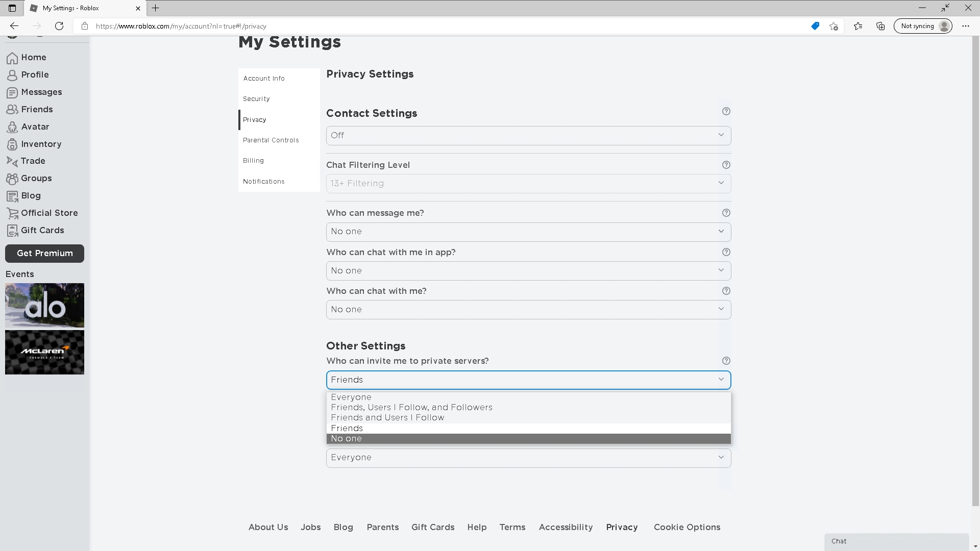The image size is (980, 551).
Task: Open the browser Settings and more menu
Action: [x=966, y=26]
